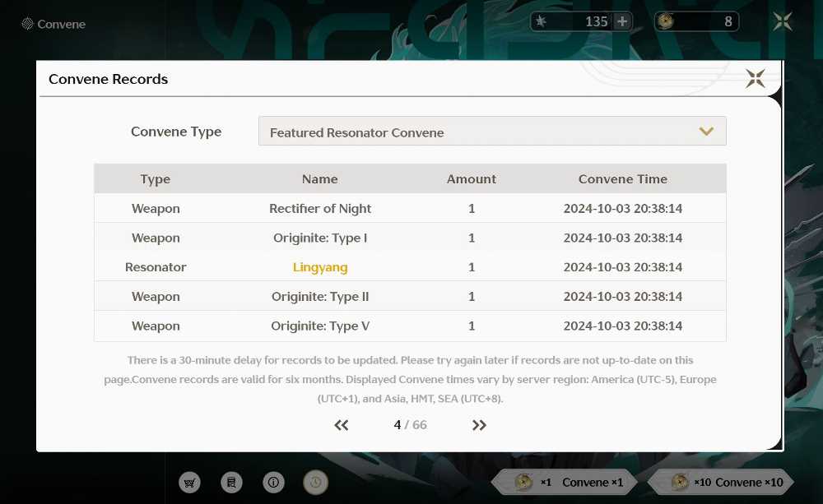Go to the next records page
The image size is (823, 504).
479,425
